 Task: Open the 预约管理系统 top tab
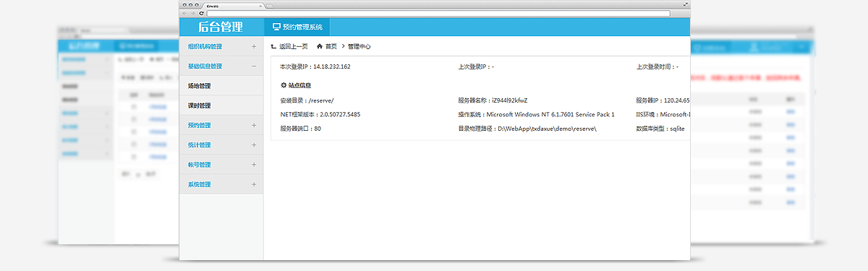point(297,27)
